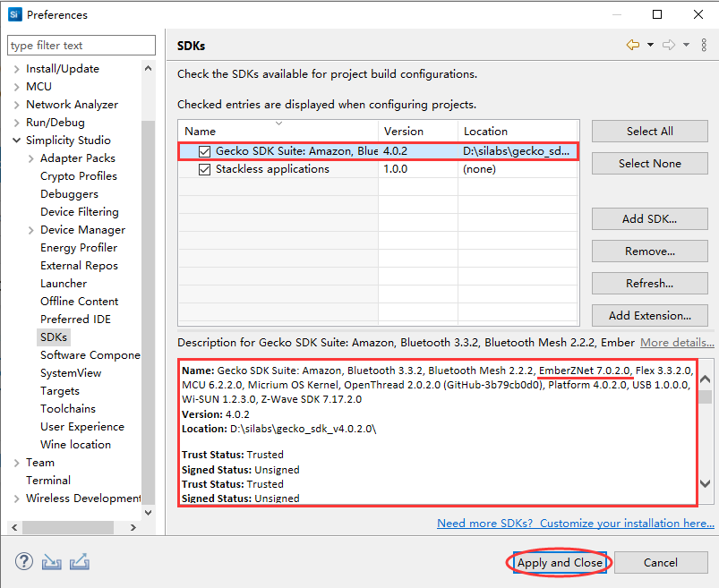Image resolution: width=719 pixels, height=588 pixels.
Task: Open the forward history dropdown arrow
Action: pos(687,45)
